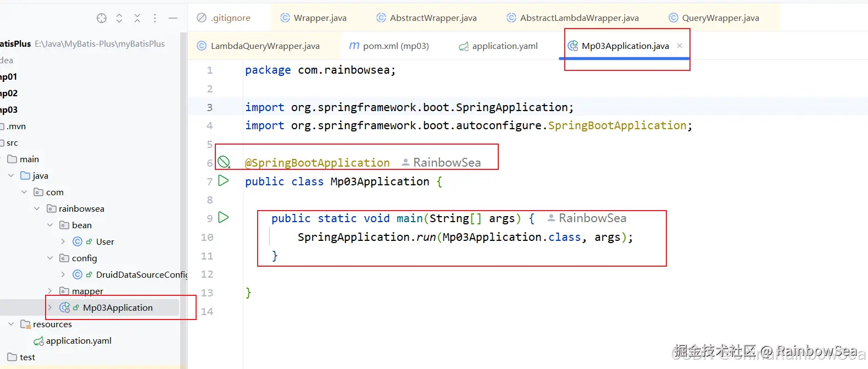Switch to the pom.xml (mp03) tab
Screen dimensions: 868x369
tap(390, 46)
